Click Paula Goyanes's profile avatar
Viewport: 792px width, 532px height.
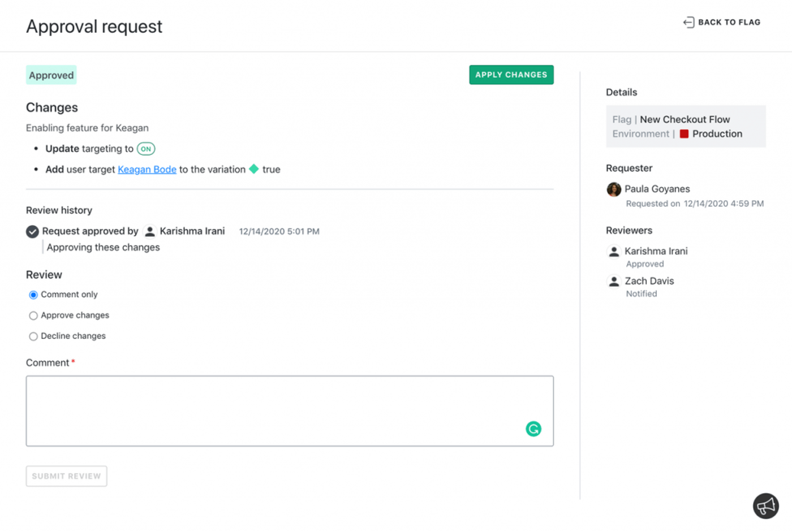pos(614,189)
